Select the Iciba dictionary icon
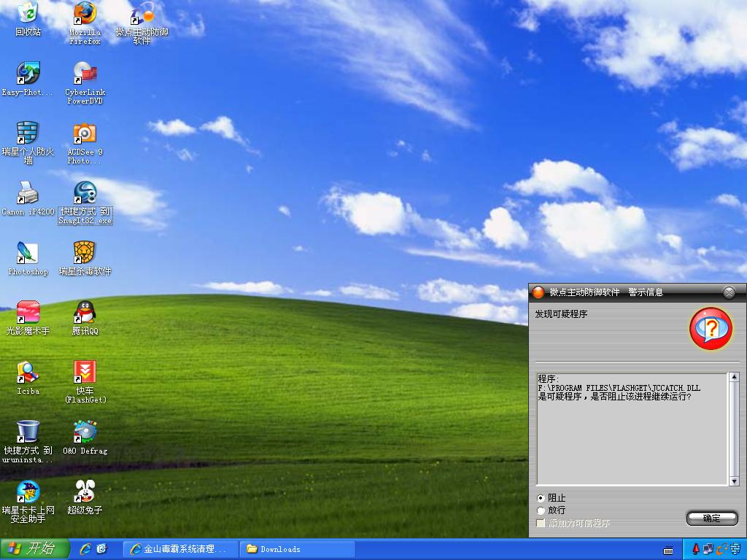 click(x=28, y=373)
